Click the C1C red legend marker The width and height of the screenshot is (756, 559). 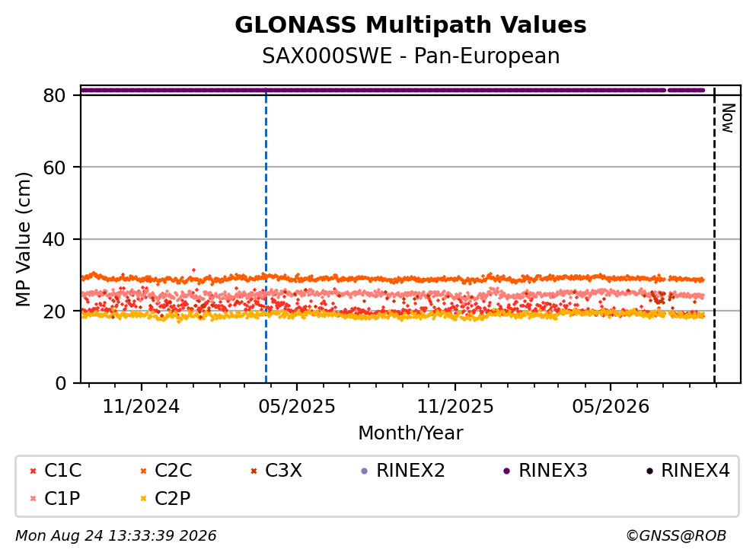pos(33,471)
